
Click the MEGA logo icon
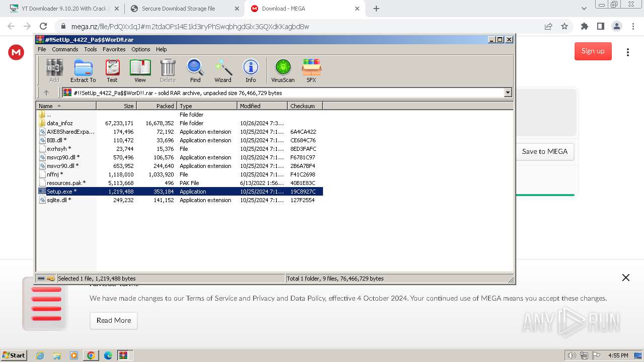tap(16, 52)
